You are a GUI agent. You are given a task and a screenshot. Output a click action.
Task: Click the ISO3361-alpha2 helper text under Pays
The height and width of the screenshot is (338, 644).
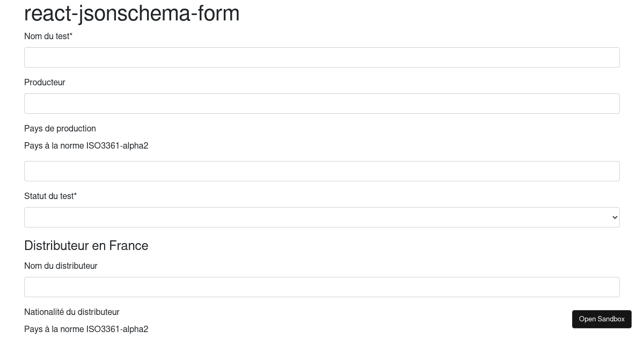pyautogui.click(x=86, y=146)
